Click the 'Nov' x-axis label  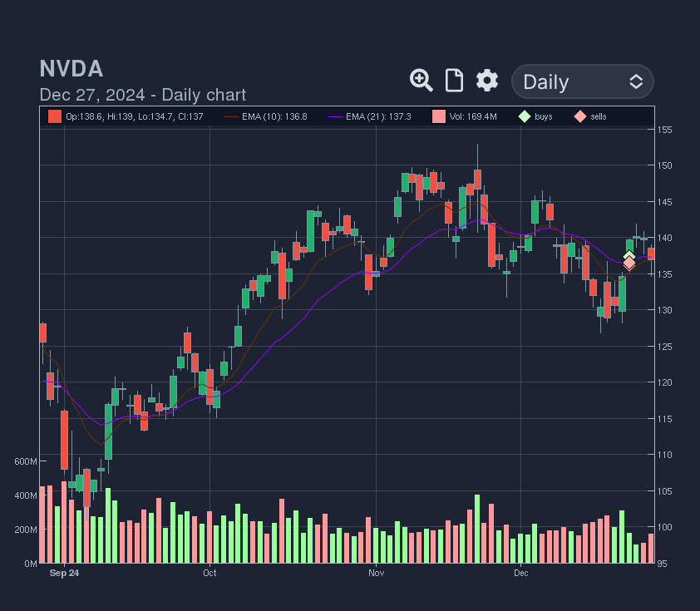(377, 573)
